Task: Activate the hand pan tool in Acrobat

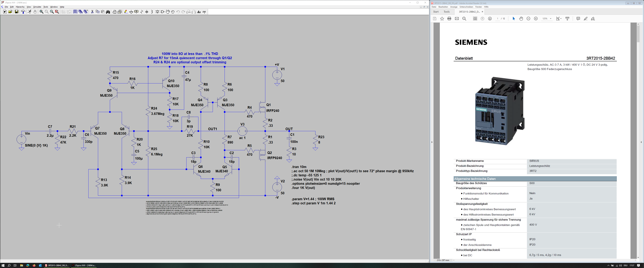Action: [521, 19]
